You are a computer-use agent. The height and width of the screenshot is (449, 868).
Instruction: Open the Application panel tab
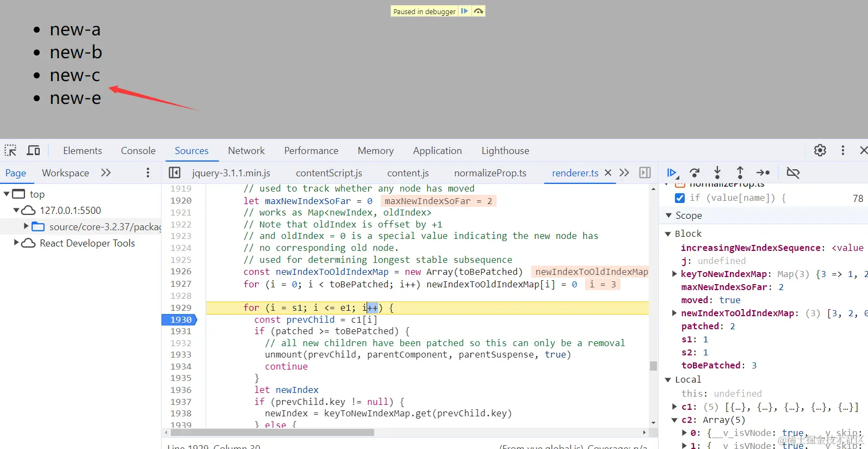437,151
